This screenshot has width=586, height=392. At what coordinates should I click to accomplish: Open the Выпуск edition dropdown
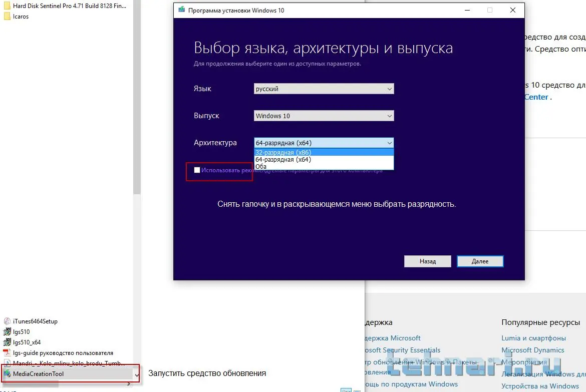click(324, 116)
